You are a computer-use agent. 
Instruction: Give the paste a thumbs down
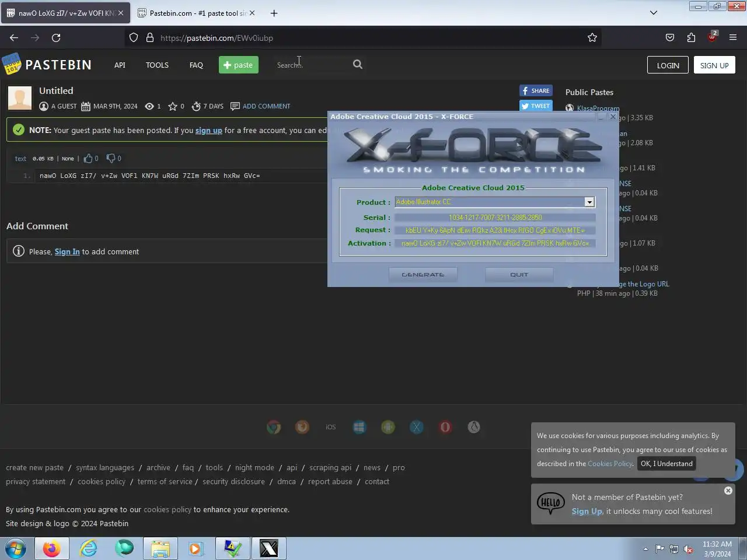click(x=111, y=158)
